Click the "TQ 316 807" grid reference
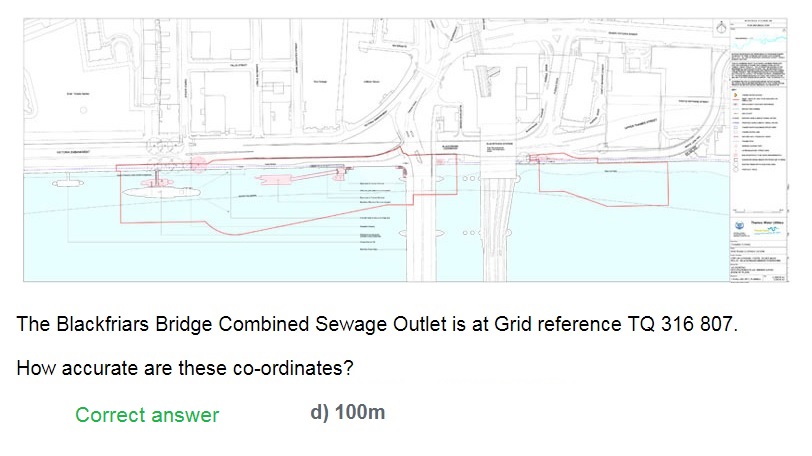The height and width of the screenshot is (456, 812). pyautogui.click(x=685, y=325)
